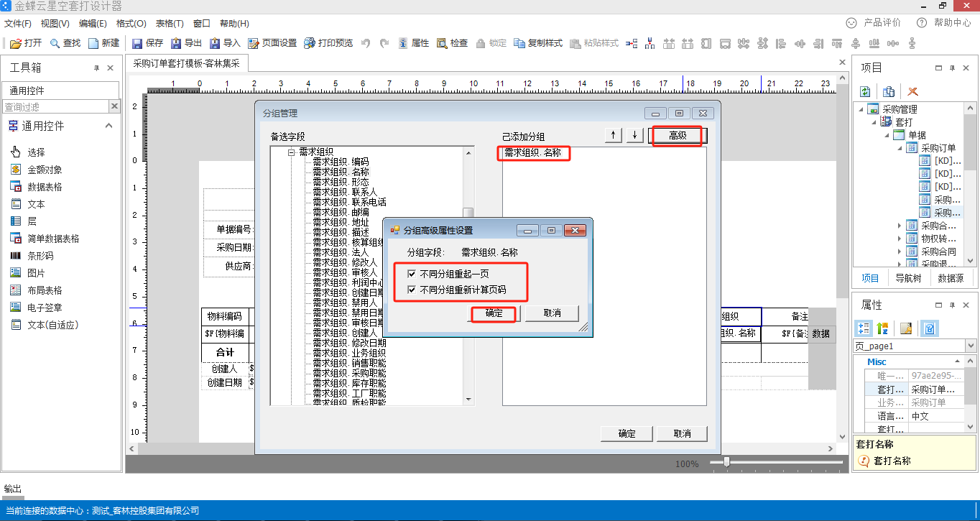Collapse the 需求组织 tree node
The height and width of the screenshot is (521, 980).
(x=292, y=152)
